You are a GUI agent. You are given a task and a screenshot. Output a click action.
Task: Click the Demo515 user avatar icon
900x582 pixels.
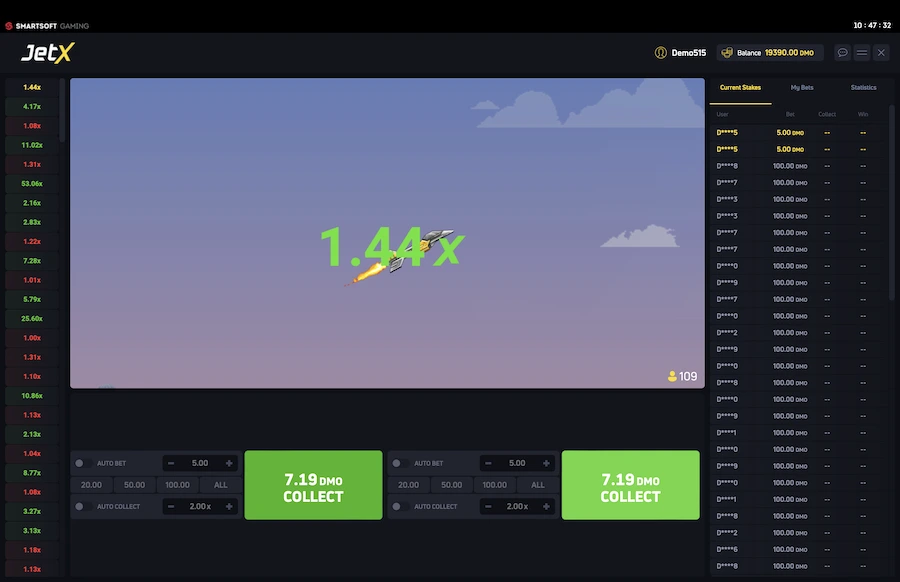pos(661,53)
